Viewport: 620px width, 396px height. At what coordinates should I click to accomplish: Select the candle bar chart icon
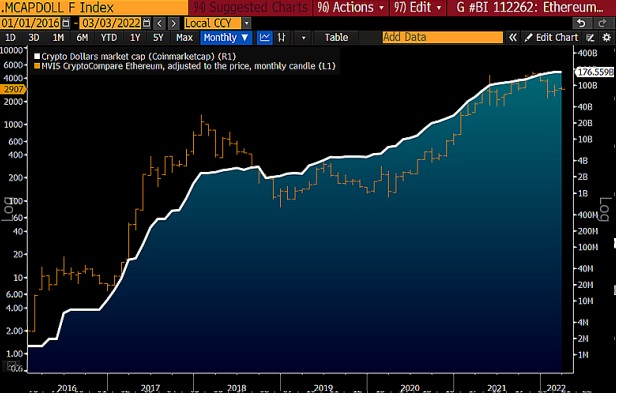pos(282,38)
